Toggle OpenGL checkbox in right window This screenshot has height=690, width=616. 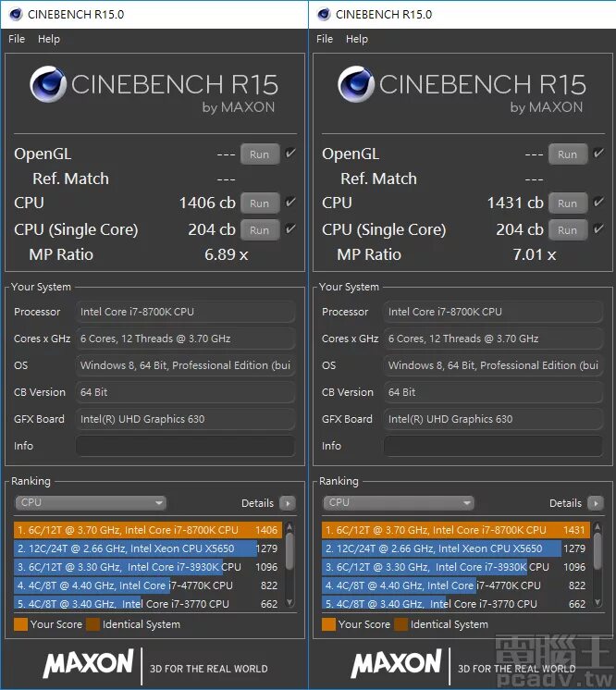click(x=598, y=154)
